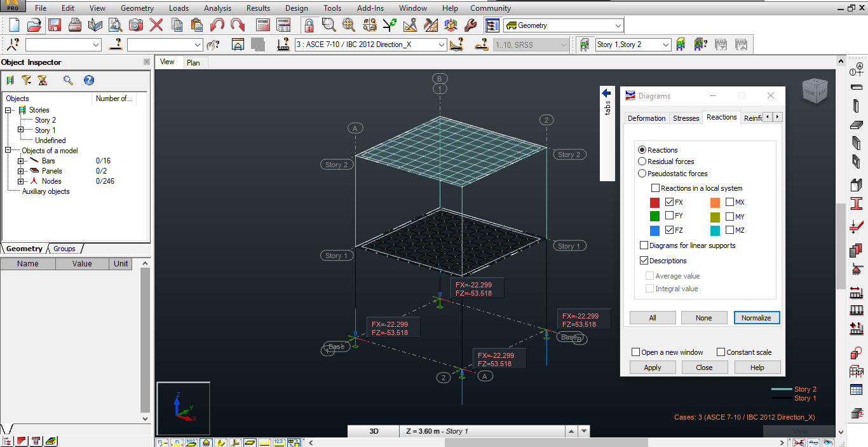The width and height of the screenshot is (868, 447).
Task: Open the calculator icon in the toolbar
Action: click(263, 25)
